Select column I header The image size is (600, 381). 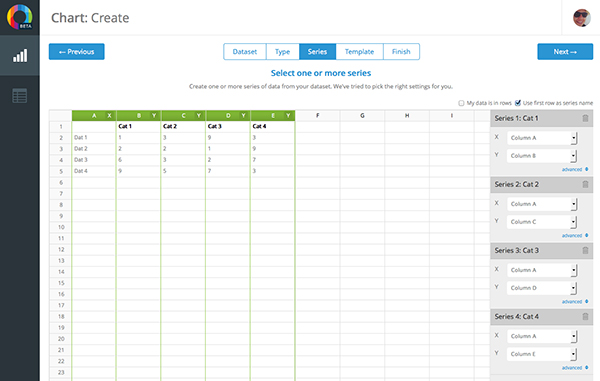pyautogui.click(x=452, y=116)
